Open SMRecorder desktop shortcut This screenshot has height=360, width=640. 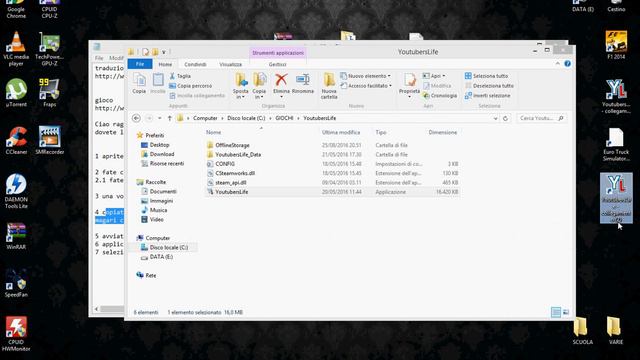click(49, 140)
